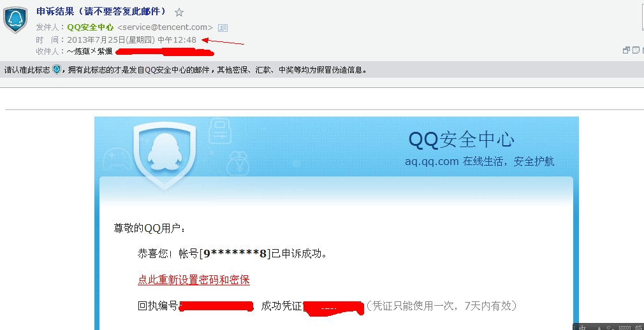Click sender address service@tencent.com

(x=165, y=27)
